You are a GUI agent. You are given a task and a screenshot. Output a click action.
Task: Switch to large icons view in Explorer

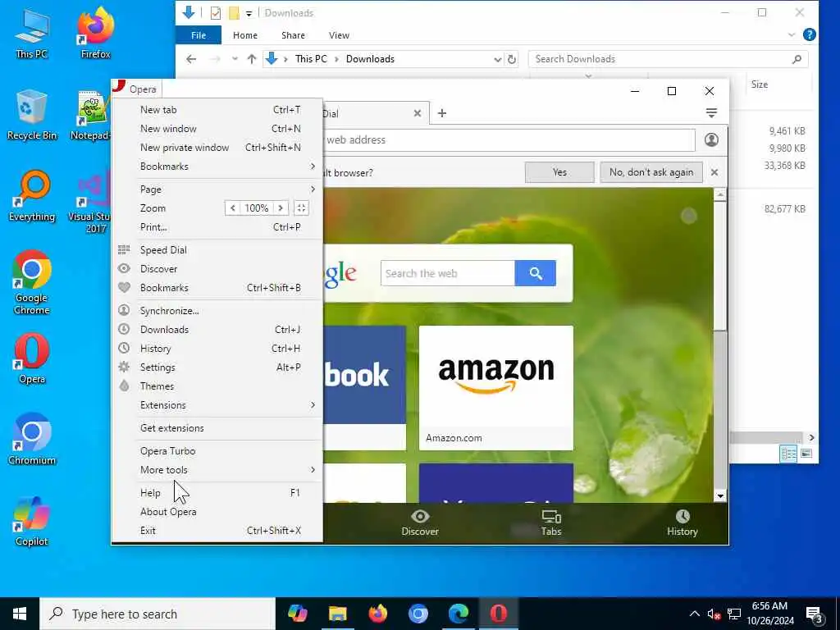pyautogui.click(x=806, y=454)
